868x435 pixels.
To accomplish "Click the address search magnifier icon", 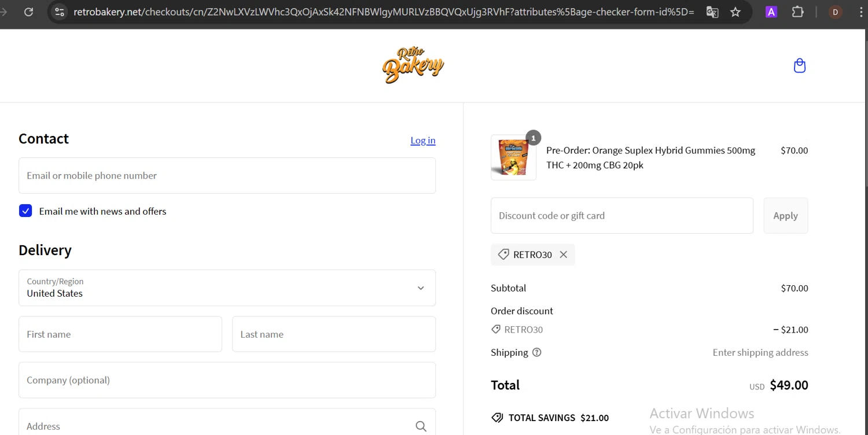I will [421, 426].
